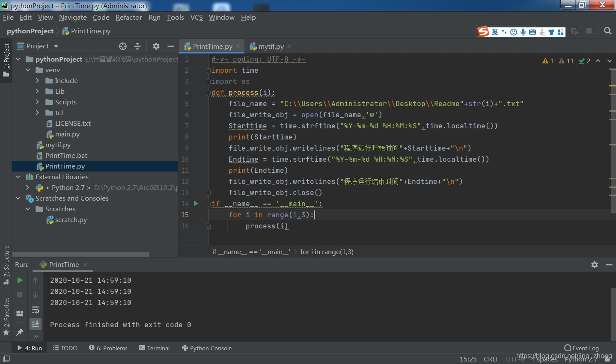
Task: Click the warning count indicator showing 1
Action: 548,61
